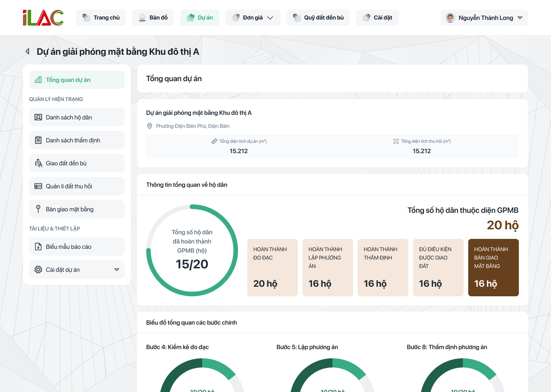
Task: Open Quỹ đất đền bù menu
Action: point(318,18)
